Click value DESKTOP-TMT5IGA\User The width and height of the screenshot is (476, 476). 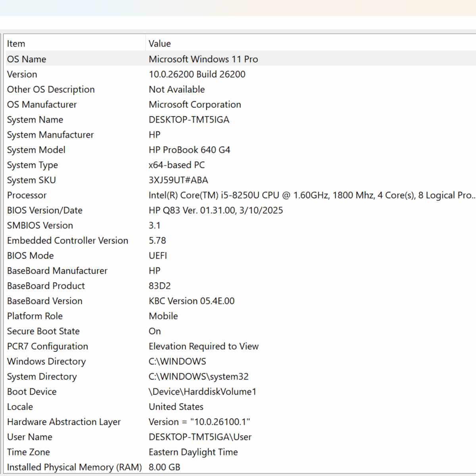click(200, 436)
